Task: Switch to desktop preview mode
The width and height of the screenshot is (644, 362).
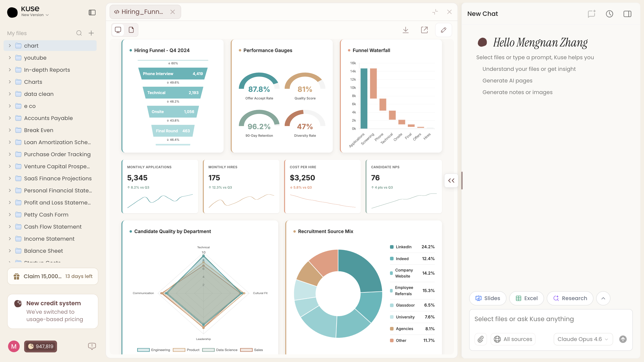Action: pyautogui.click(x=118, y=30)
